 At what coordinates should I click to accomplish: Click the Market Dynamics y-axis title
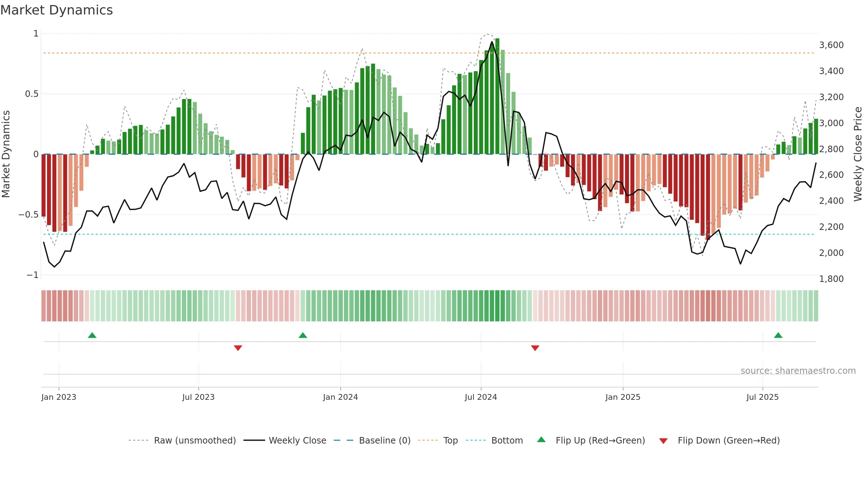pos(6,154)
